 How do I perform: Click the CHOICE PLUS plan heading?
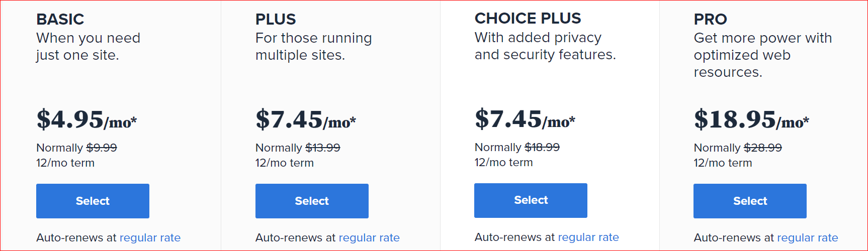coord(528,18)
